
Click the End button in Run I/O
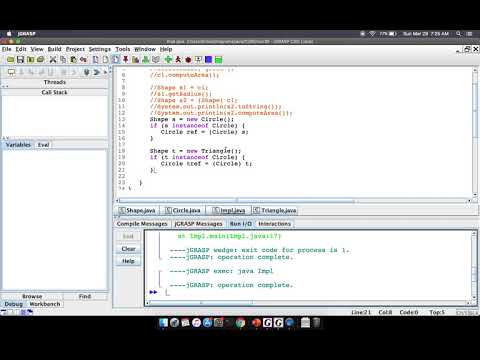pos(128,236)
